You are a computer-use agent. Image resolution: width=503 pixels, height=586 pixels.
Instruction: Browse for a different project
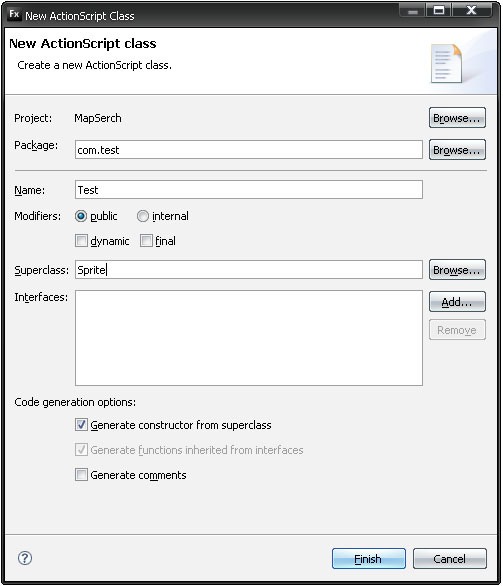pyautogui.click(x=457, y=118)
